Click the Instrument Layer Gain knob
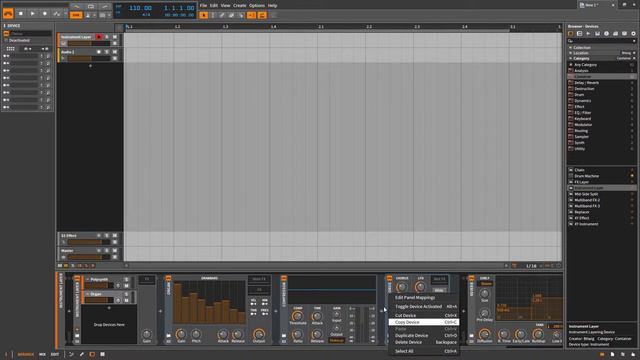Viewport: 640px width, 360px height. [147, 334]
